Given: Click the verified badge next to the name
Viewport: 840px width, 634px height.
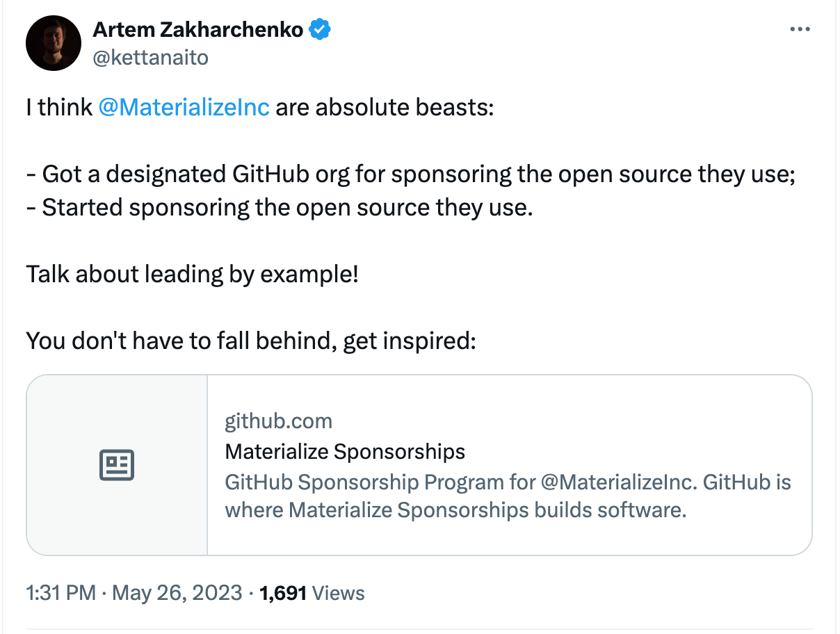Looking at the screenshot, I should pyautogui.click(x=319, y=29).
